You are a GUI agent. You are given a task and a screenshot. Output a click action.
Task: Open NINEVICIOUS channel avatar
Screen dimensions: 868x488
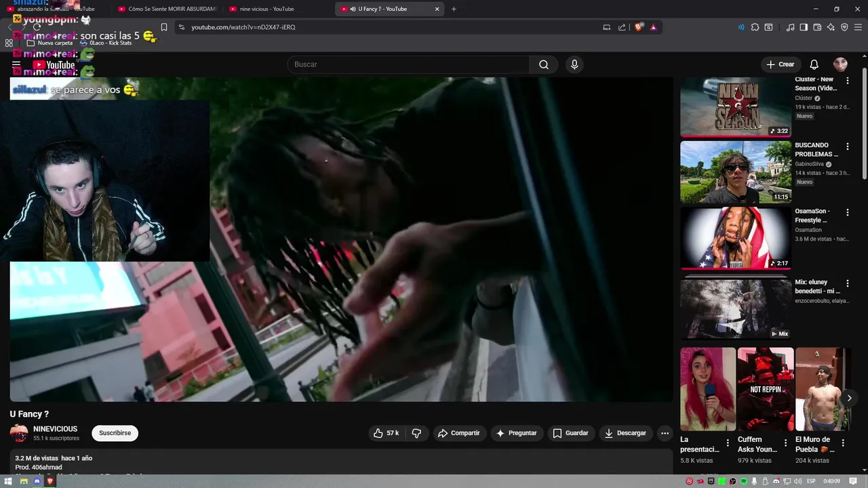[19, 433]
